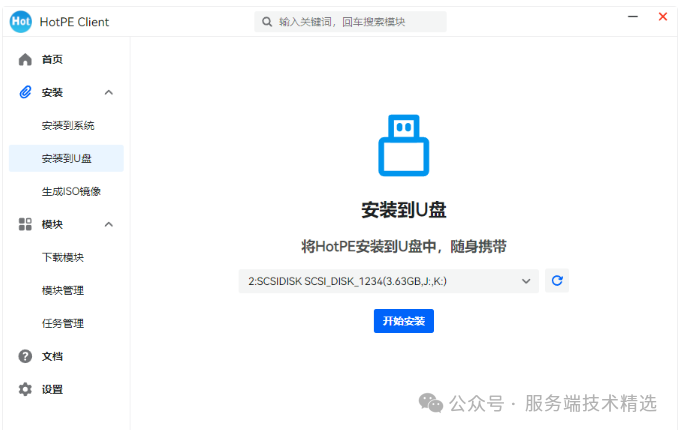Collapse the 安装 section chevron

(x=109, y=92)
